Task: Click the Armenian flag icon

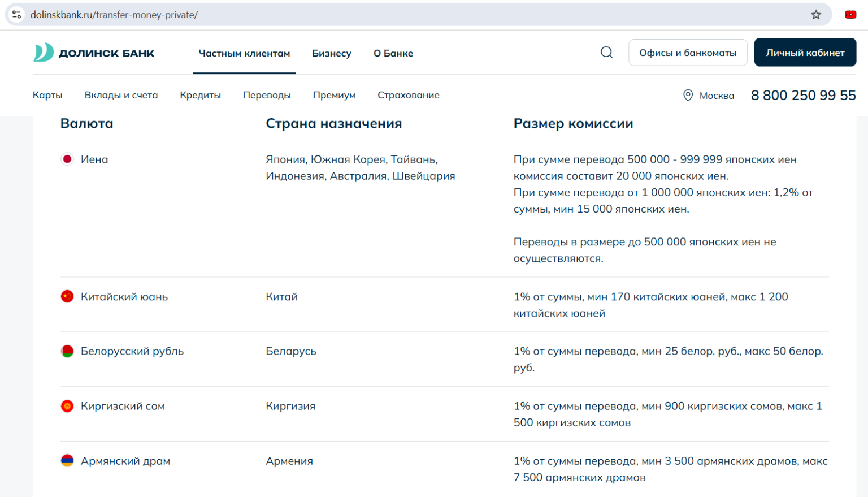Action: click(x=67, y=461)
